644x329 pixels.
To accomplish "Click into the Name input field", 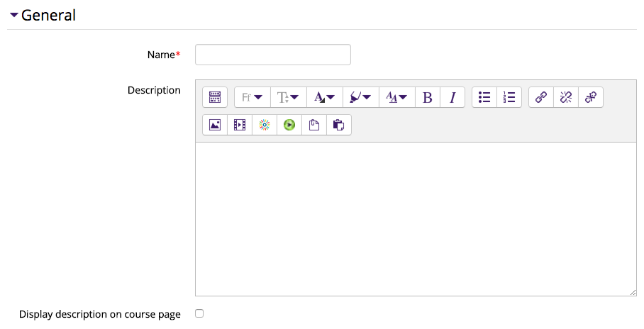I will pos(273,55).
